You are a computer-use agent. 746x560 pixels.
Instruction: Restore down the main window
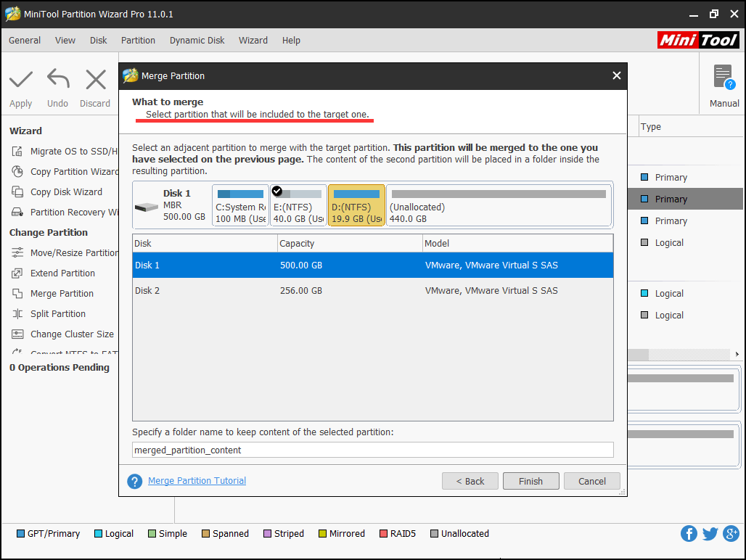tap(713, 14)
